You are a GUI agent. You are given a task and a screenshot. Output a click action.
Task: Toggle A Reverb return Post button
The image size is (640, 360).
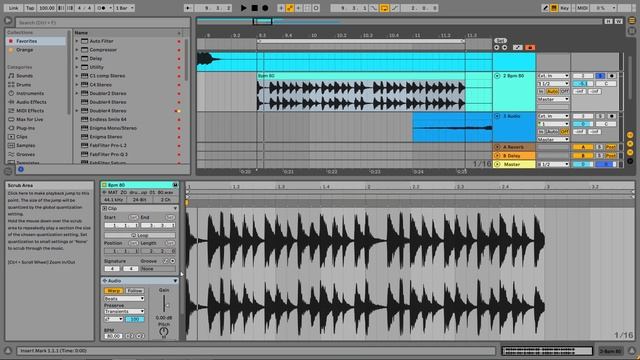(611, 147)
